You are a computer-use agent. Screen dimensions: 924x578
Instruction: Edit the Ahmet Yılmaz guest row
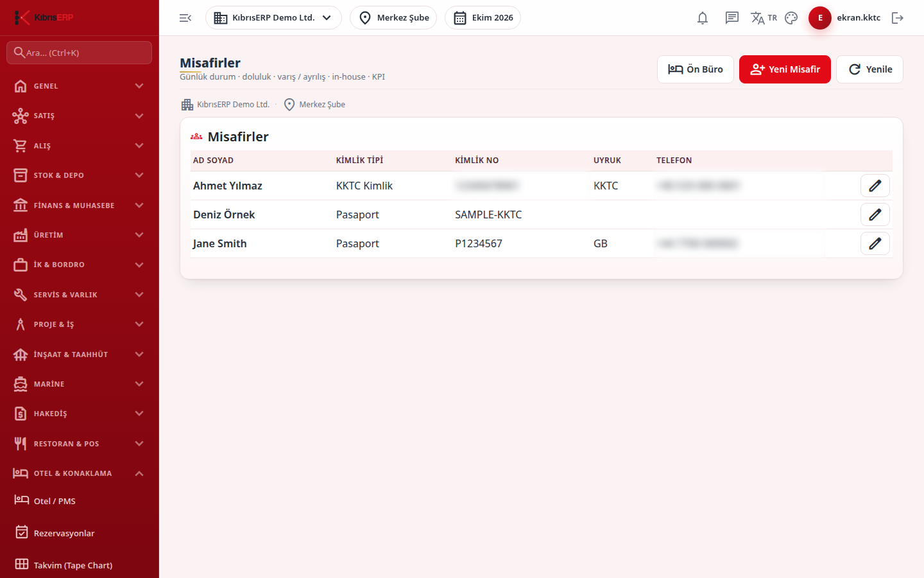coord(875,186)
